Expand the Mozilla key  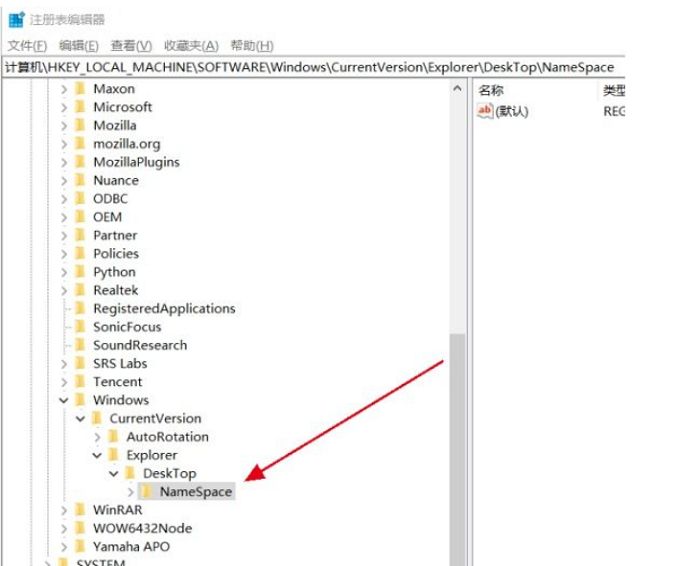pyautogui.click(x=64, y=126)
